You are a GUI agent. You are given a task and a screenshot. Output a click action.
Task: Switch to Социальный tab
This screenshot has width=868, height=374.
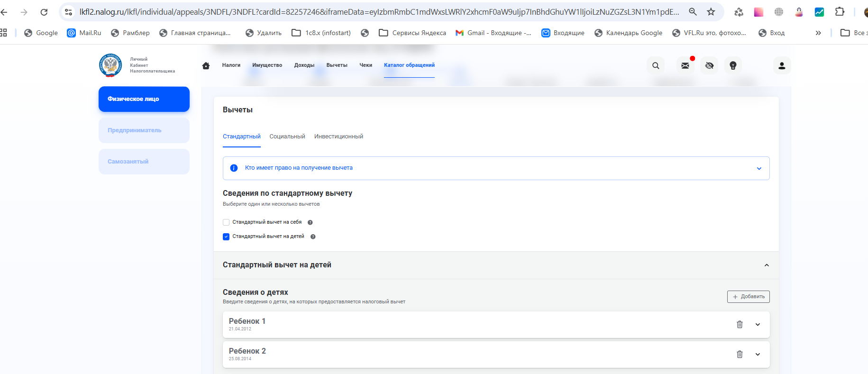pos(287,137)
